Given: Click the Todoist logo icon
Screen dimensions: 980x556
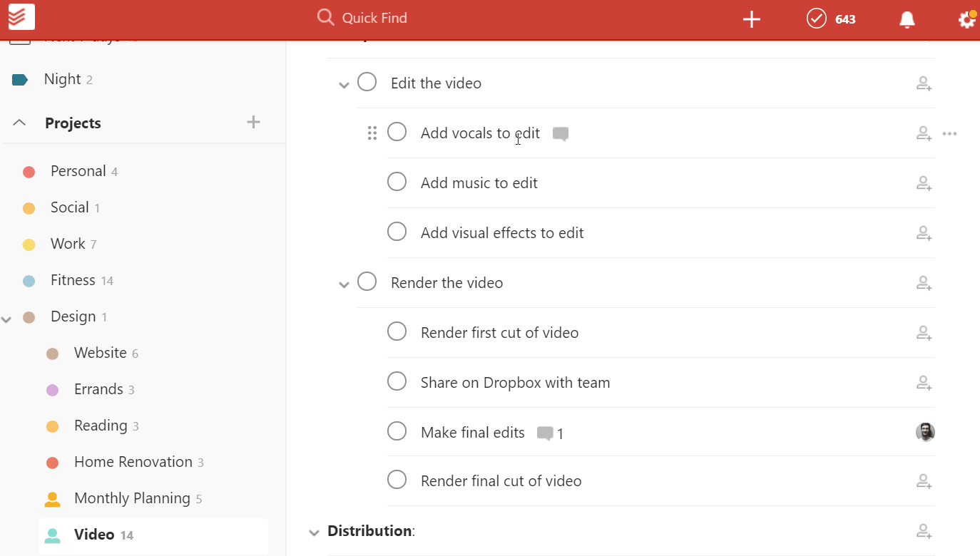Looking at the screenshot, I should point(21,17).
